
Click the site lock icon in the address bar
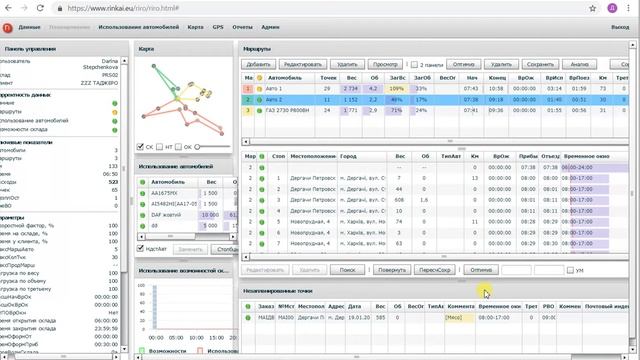click(x=60, y=8)
